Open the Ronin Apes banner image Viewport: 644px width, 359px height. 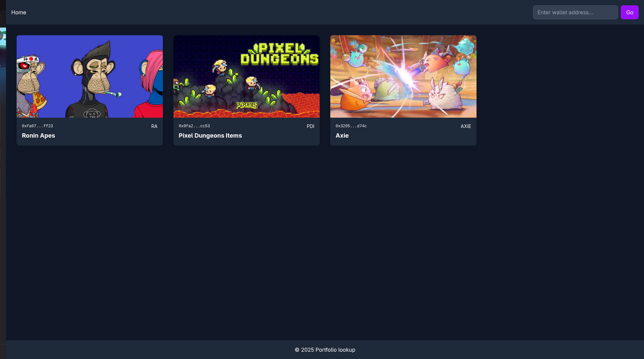(x=90, y=76)
